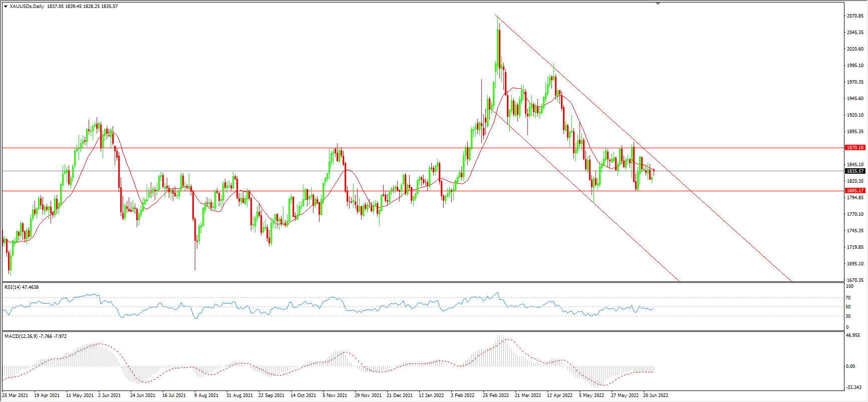868x402 pixels.
Task: Click the 5 May 2022 date label
Action: click(592, 395)
